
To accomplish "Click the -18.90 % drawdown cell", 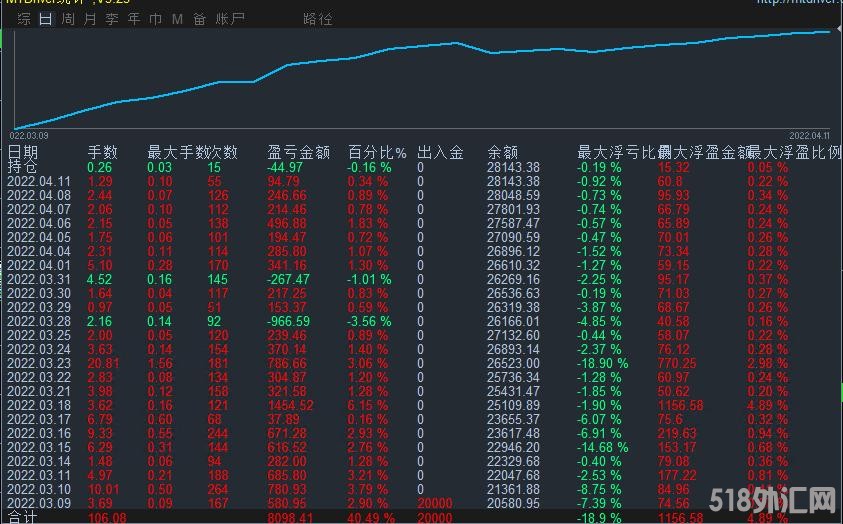I will click(x=603, y=363).
